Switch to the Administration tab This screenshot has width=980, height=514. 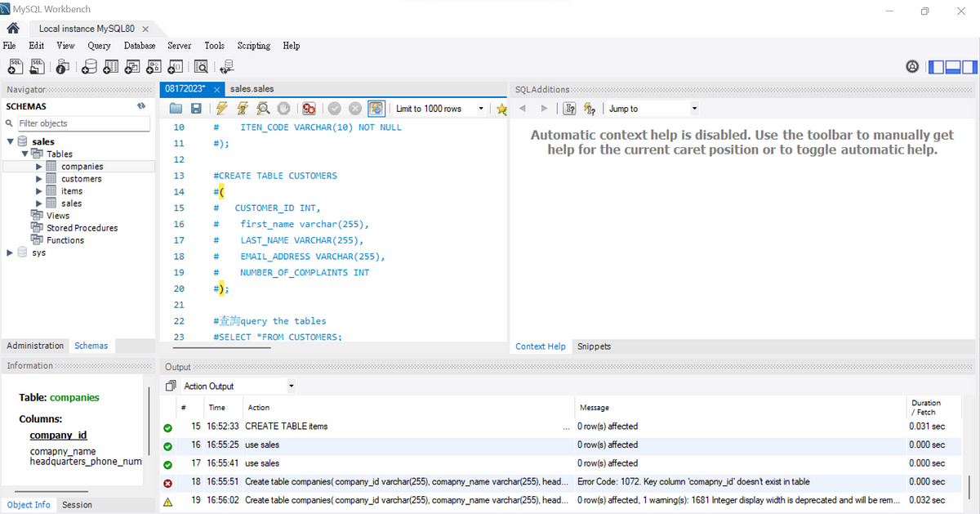pyautogui.click(x=35, y=346)
